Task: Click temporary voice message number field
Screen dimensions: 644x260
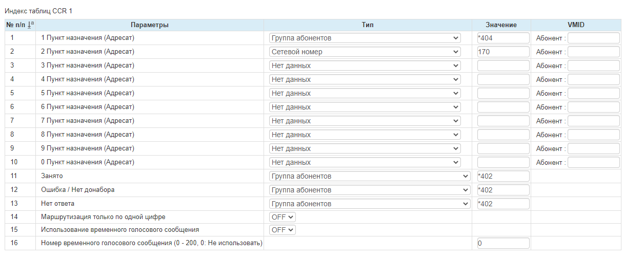Action: [x=503, y=244]
